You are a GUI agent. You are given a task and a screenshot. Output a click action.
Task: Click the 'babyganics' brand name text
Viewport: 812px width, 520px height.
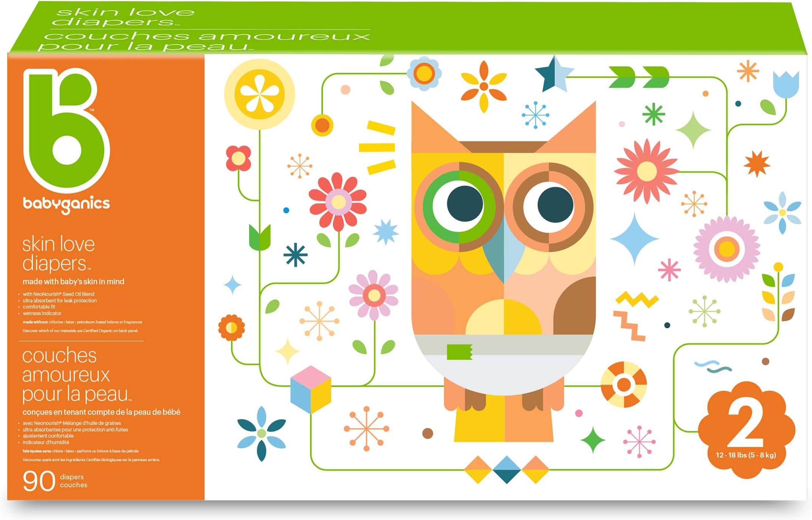[66, 205]
